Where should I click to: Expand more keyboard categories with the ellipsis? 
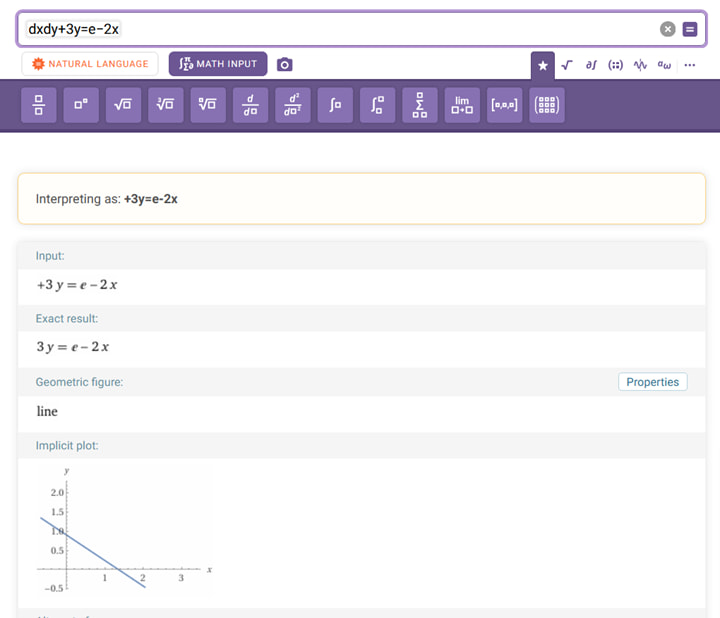pos(690,65)
